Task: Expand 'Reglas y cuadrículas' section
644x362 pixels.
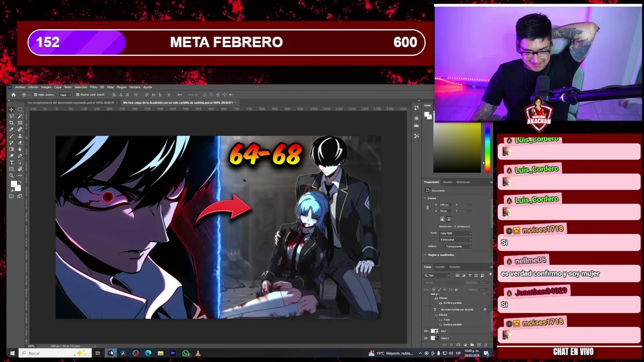Action: click(x=424, y=255)
